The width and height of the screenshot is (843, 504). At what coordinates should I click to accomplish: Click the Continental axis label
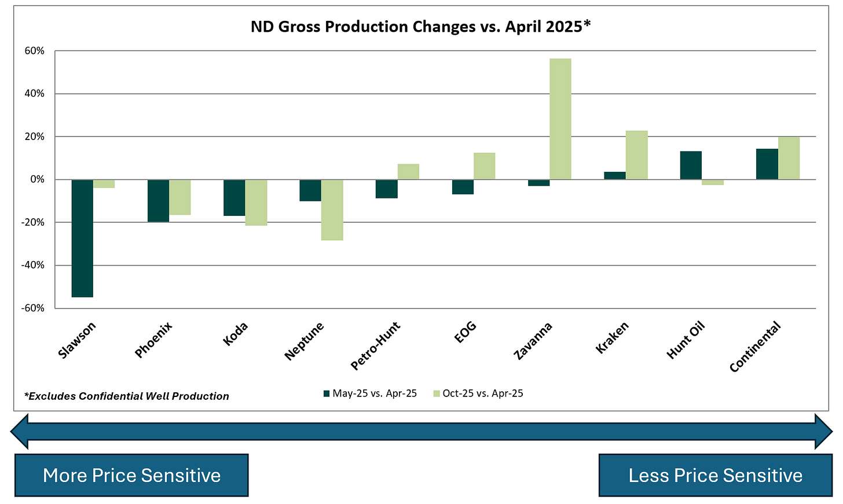[x=755, y=347]
